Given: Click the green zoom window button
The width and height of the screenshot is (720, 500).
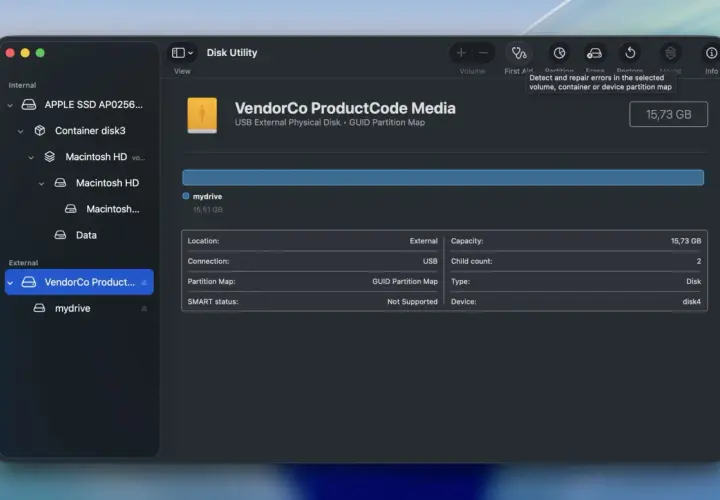Looking at the screenshot, I should [40, 53].
